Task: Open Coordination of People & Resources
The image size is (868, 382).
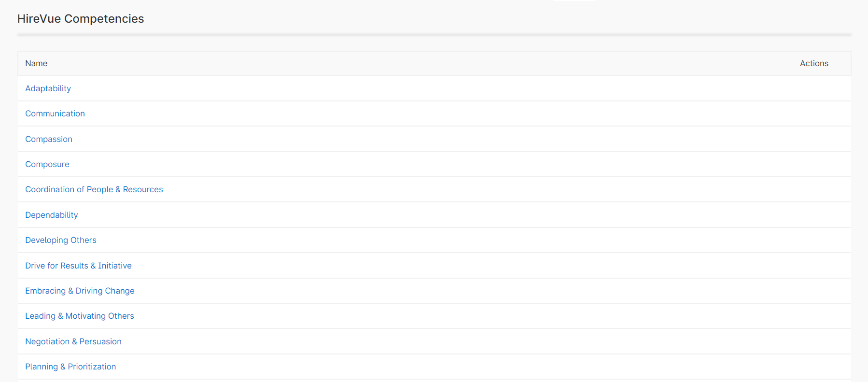Action: 94,189
